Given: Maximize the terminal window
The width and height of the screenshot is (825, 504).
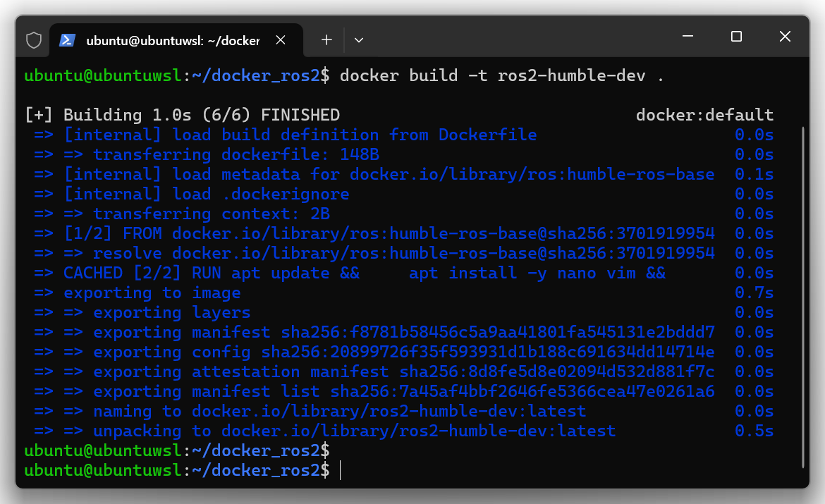Looking at the screenshot, I should coord(736,37).
